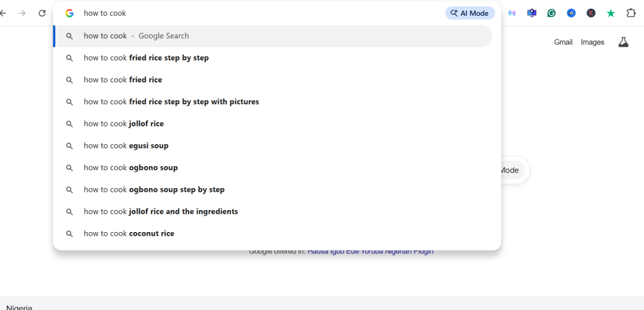The height and width of the screenshot is (310, 644).
Task: Open the green star extension
Action: [611, 13]
